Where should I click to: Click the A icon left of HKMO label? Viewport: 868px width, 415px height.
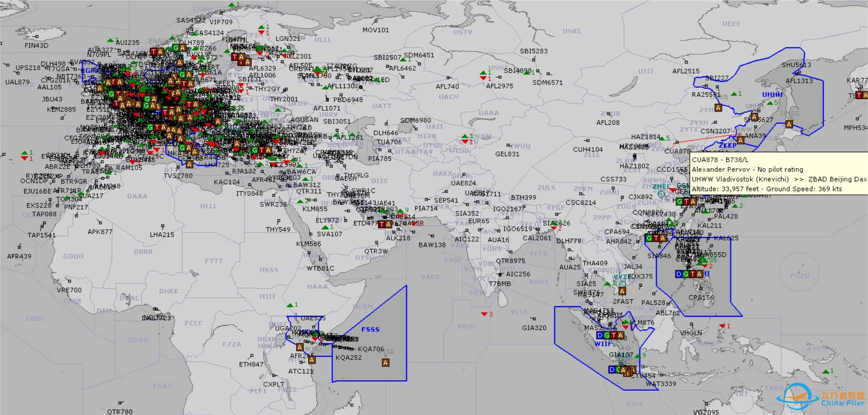click(300, 347)
